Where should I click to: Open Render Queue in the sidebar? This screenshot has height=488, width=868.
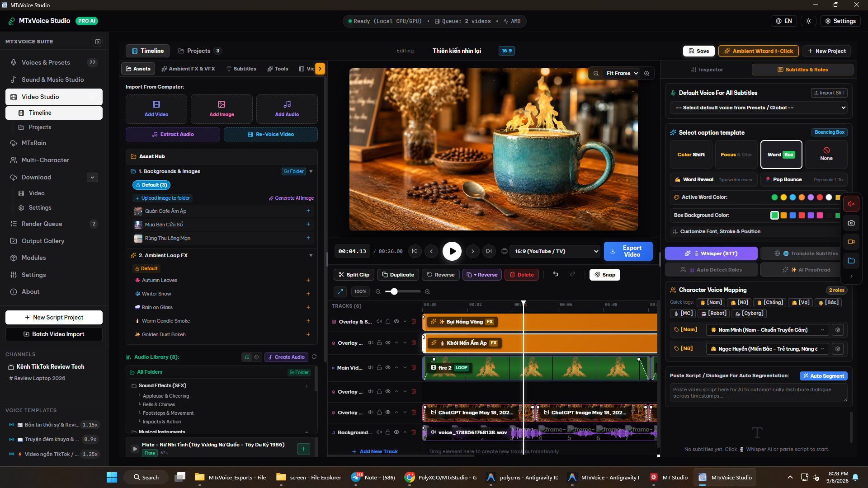point(54,224)
